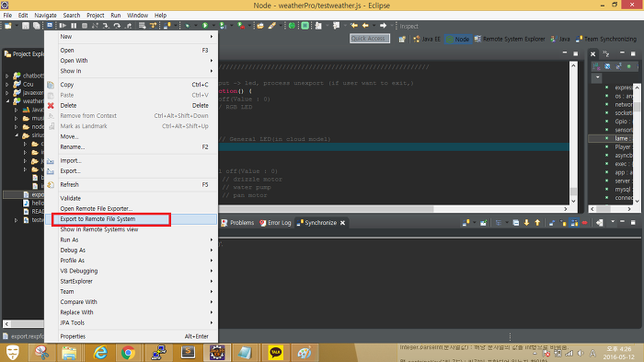This screenshot has height=362, width=644.
Task: Open Team Synchronizing perspective
Action: pos(606,39)
